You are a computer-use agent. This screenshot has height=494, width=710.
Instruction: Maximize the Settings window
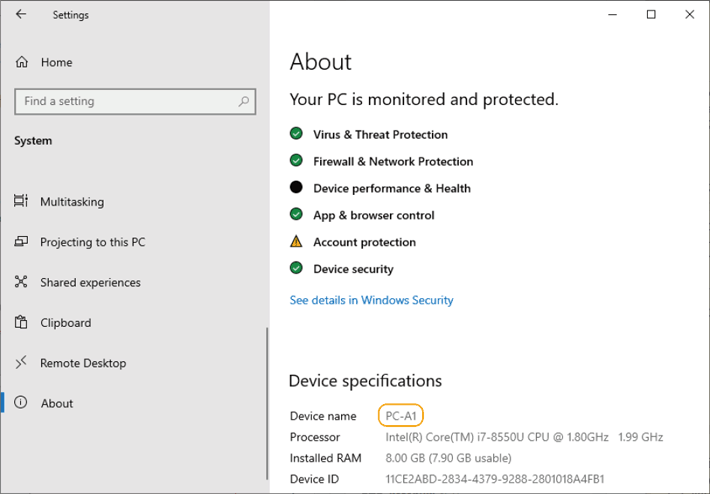click(x=651, y=14)
